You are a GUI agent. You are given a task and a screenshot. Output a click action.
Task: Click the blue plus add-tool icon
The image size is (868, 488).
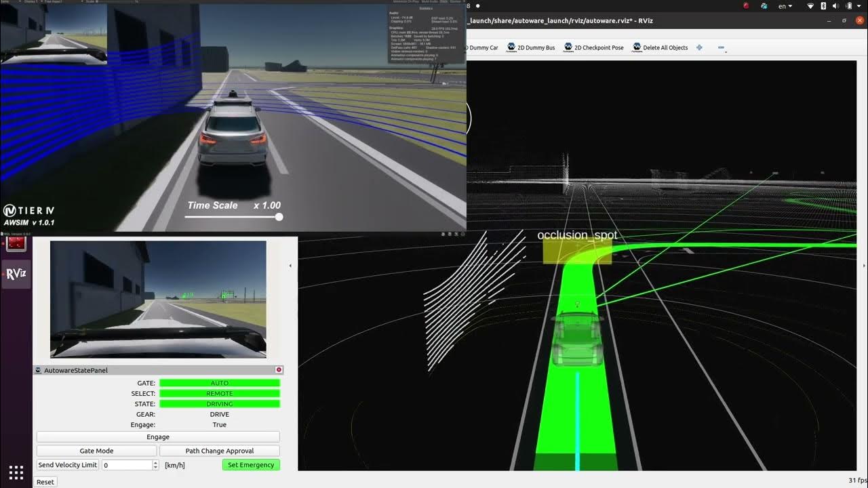(x=699, y=47)
